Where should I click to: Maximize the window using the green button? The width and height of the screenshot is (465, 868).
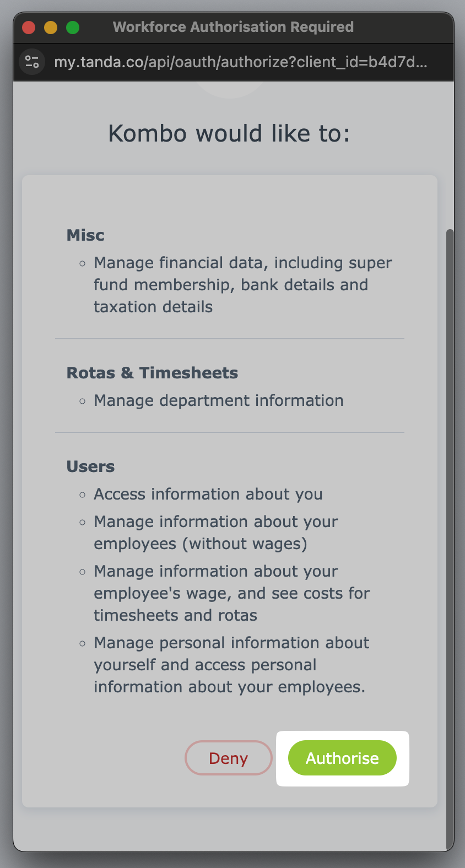coord(73,27)
